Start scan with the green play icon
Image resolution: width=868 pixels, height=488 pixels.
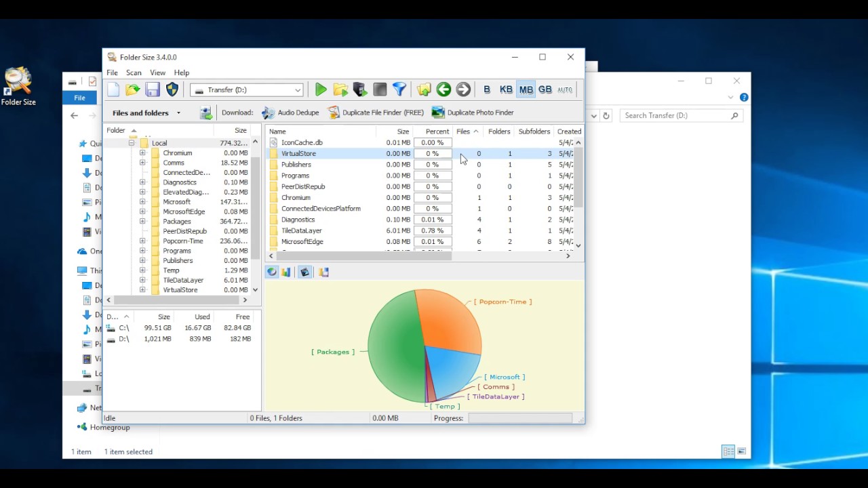[321, 89]
